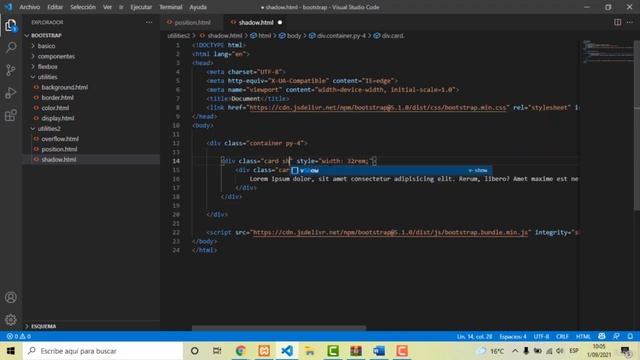
Task: Open the Ejecutar menu
Action: point(141,7)
